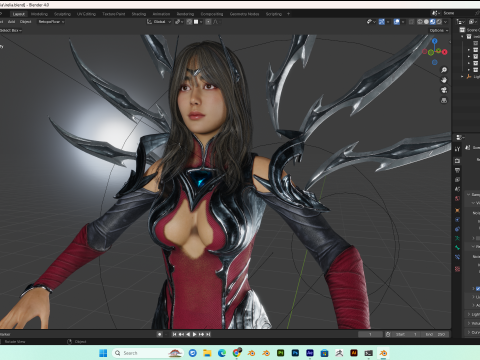The image size is (480, 360).
Task: Open the Object properties tab
Action: tap(457, 210)
